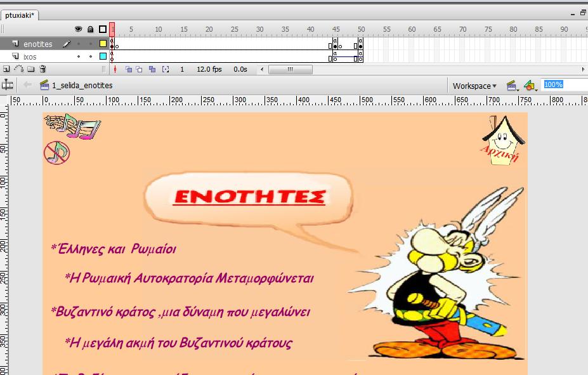Click the eye icon for all layers' visibility
Image resolution: width=588 pixels, height=375 pixels.
[79, 29]
